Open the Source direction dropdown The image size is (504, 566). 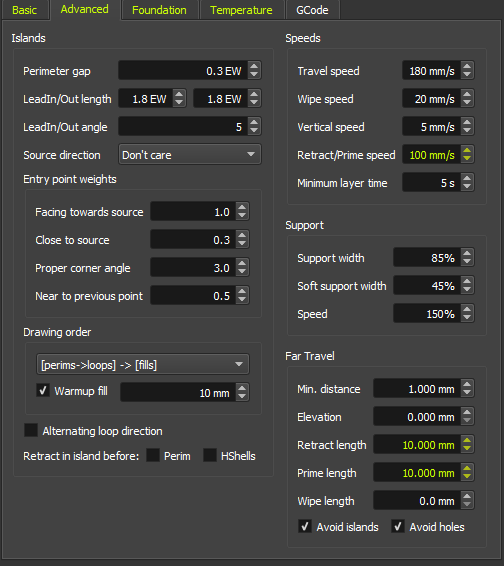tap(190, 154)
